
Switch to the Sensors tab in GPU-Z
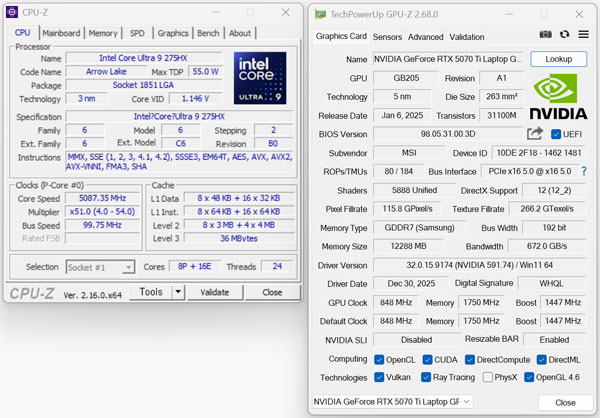click(x=386, y=37)
